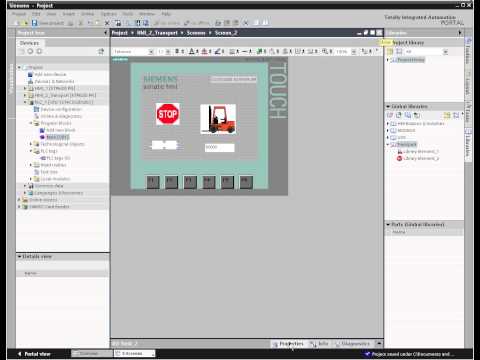Collapse the Parts (Global libraries) section
The width and height of the screenshot is (480, 360).
(x=388, y=225)
